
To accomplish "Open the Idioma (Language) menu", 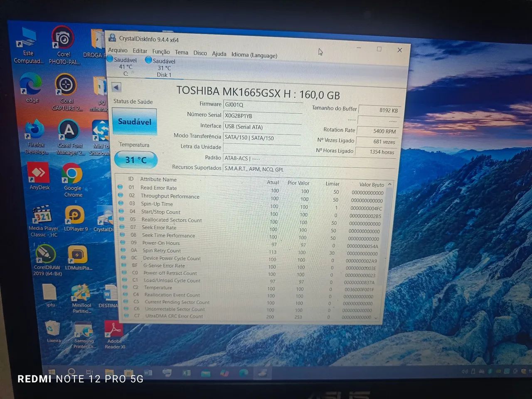I will [x=254, y=55].
